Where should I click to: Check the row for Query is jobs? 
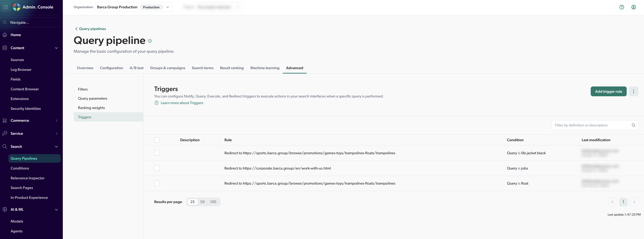(157, 168)
